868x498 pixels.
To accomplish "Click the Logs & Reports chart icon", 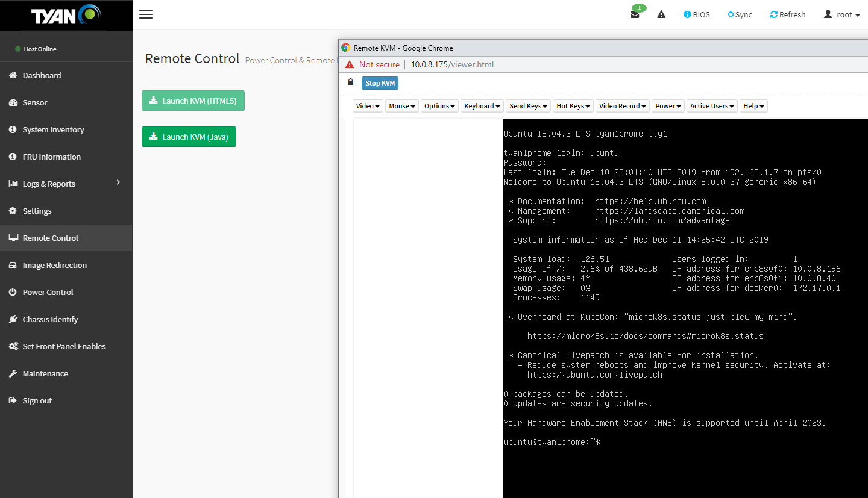I will [x=13, y=184].
